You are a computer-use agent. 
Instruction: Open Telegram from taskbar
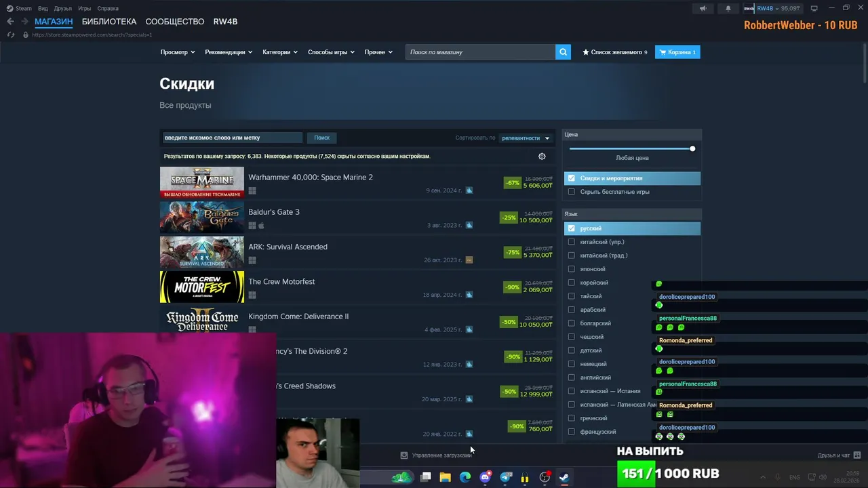505,477
